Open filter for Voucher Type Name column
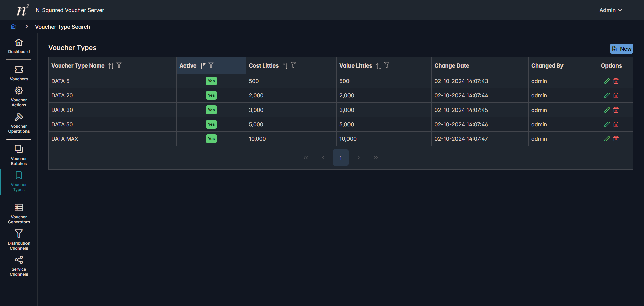644x306 pixels. tap(119, 65)
